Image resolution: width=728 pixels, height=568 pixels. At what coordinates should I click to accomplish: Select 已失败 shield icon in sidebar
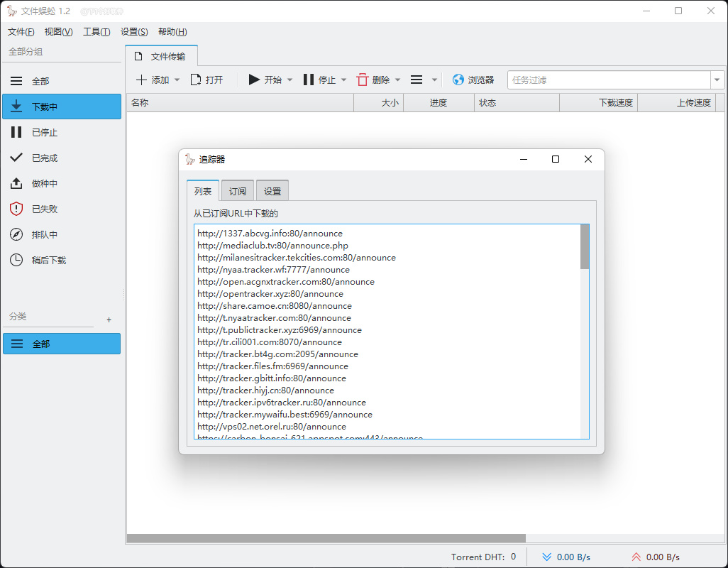pyautogui.click(x=16, y=209)
